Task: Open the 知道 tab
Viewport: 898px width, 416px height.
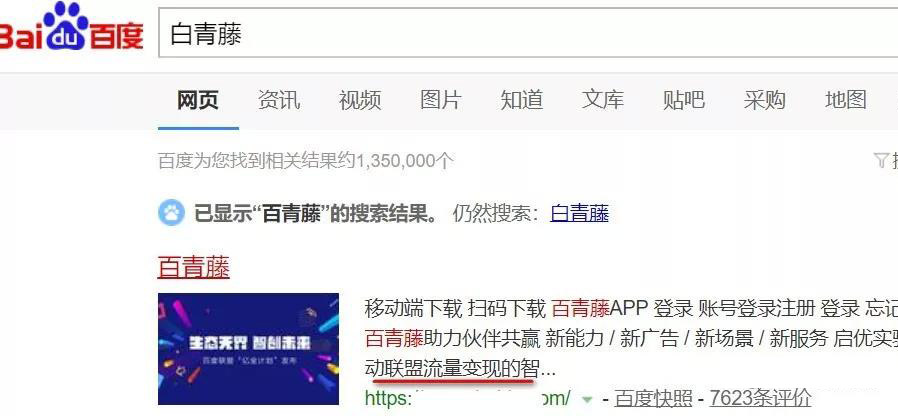Action: (522, 100)
